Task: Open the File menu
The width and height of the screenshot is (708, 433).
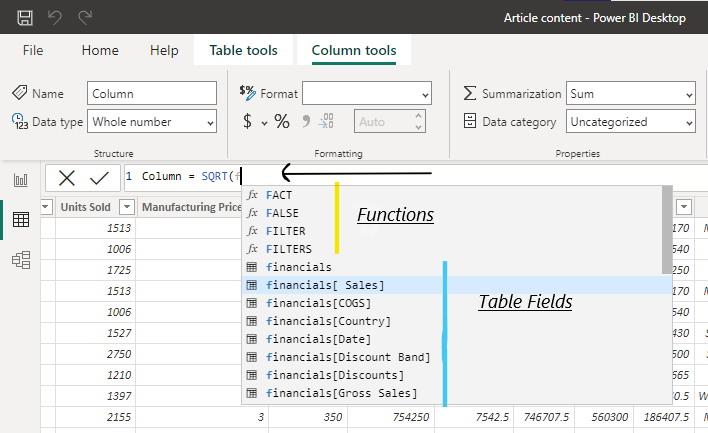Action: point(33,50)
